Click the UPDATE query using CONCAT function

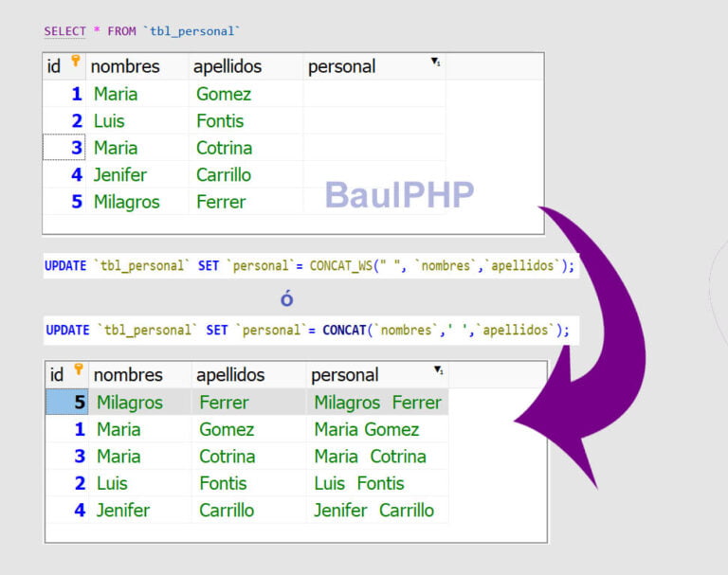pos(307,331)
